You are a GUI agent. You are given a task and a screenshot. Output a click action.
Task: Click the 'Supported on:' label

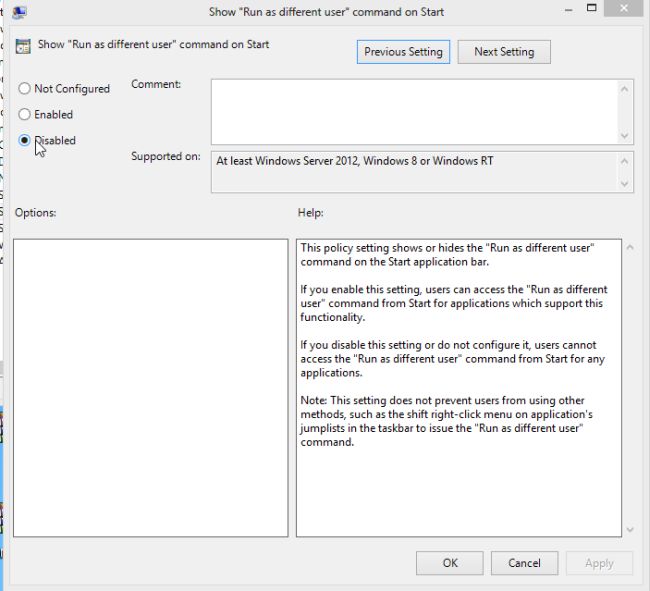pos(166,156)
